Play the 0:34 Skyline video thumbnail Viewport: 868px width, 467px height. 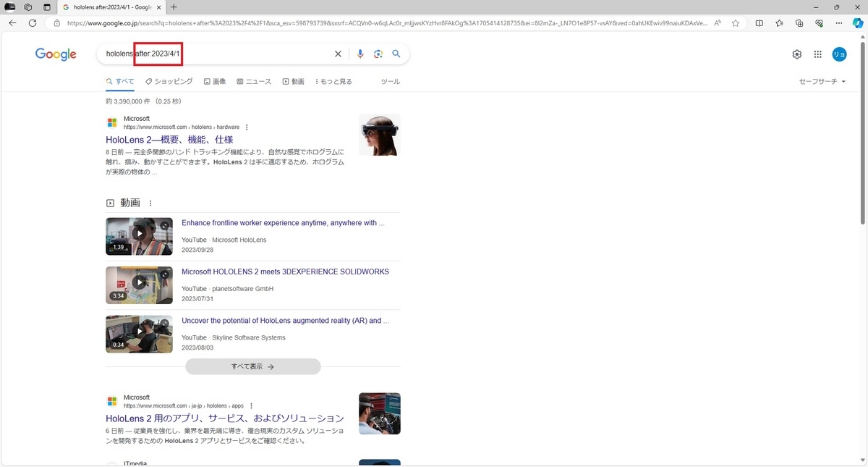point(139,334)
